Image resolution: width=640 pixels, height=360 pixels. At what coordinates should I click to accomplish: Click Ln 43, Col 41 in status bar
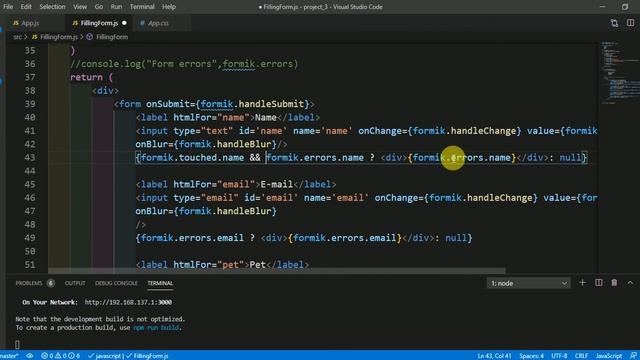pyautogui.click(x=494, y=356)
